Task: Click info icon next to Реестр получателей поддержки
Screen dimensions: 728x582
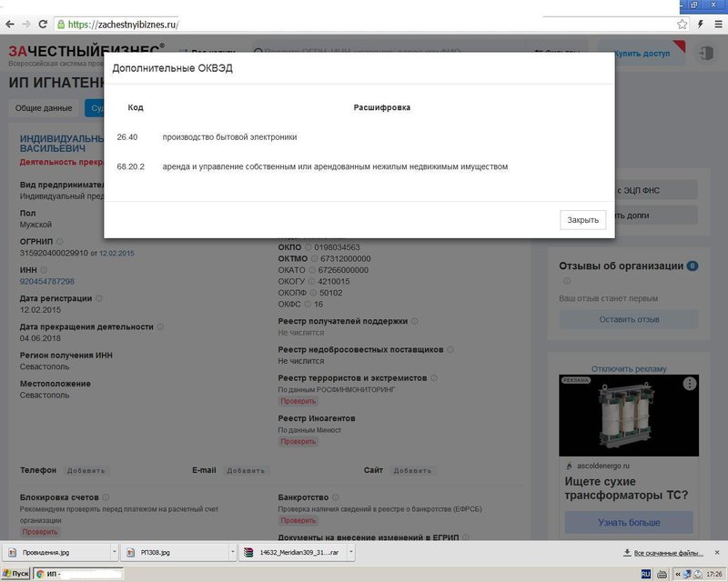Action: [415, 321]
